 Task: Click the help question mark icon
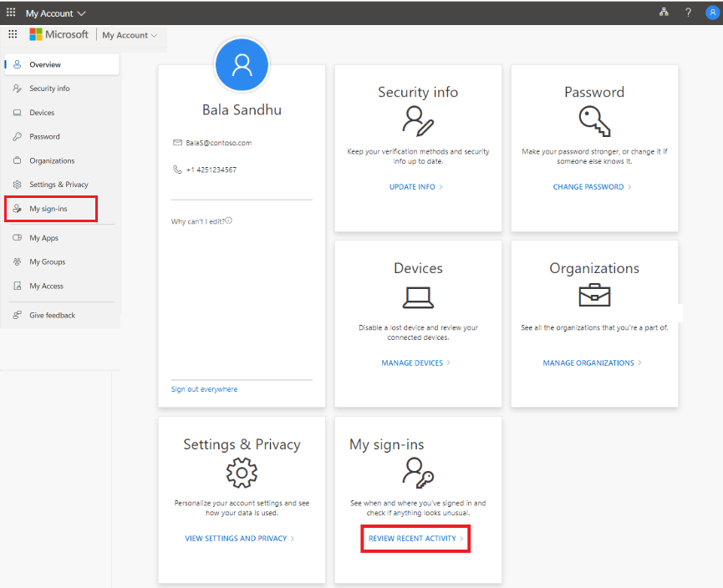(x=687, y=12)
